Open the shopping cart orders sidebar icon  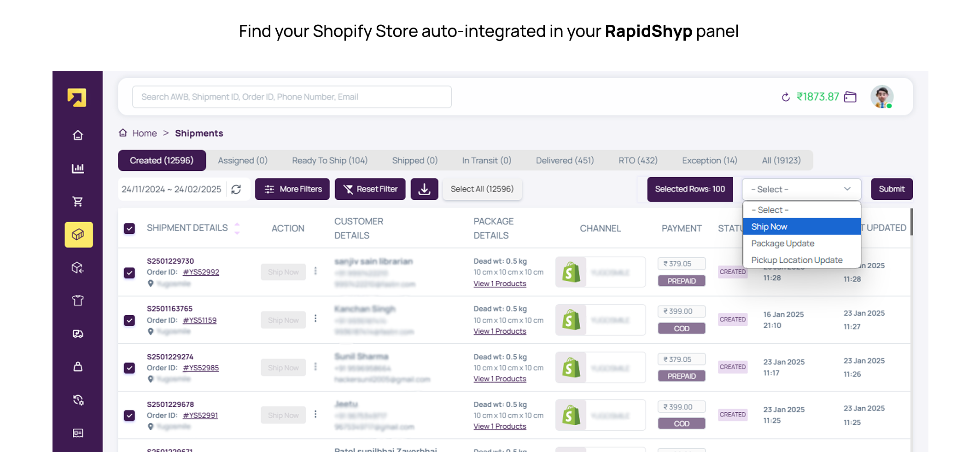(x=78, y=202)
